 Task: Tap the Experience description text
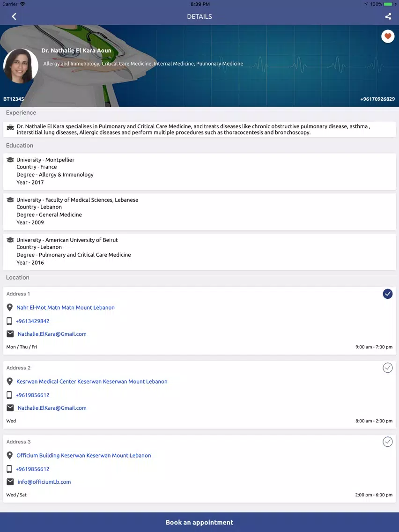(x=193, y=129)
